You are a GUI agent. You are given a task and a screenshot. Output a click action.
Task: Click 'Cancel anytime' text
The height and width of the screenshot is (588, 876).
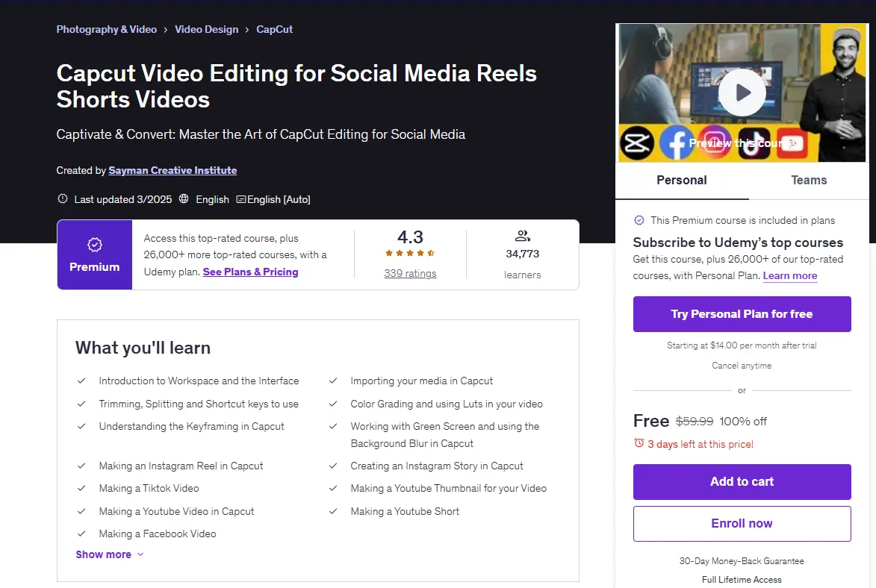742,365
